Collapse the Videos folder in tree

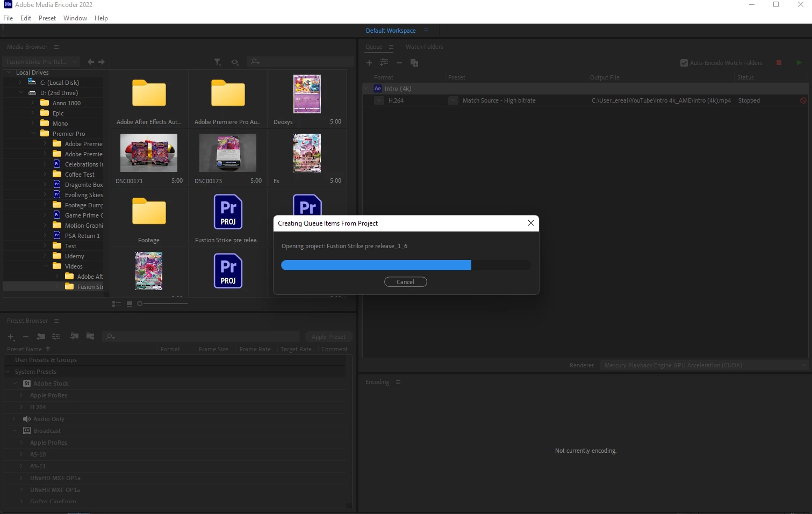tap(46, 266)
